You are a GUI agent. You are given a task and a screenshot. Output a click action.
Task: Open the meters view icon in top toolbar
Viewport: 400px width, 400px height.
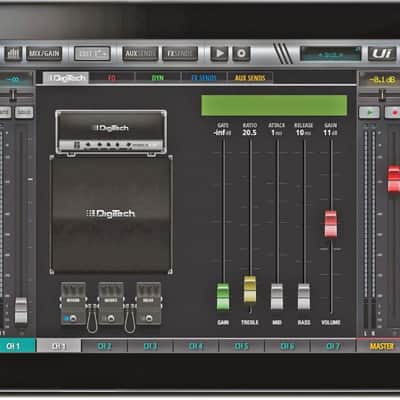coord(13,54)
